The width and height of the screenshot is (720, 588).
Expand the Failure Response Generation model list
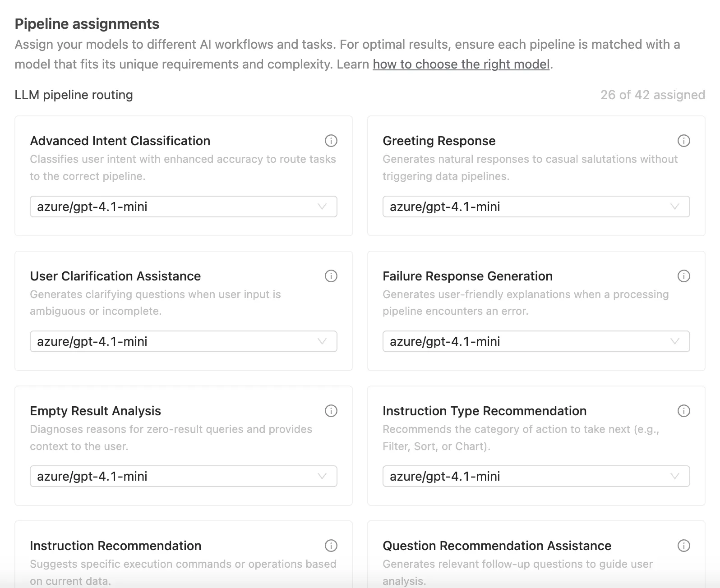click(675, 341)
